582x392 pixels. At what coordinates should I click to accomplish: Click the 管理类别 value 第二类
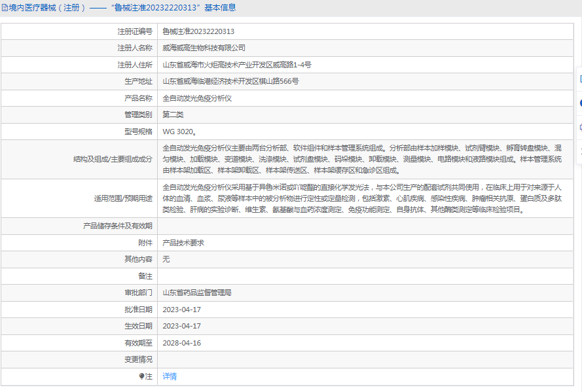pos(173,115)
